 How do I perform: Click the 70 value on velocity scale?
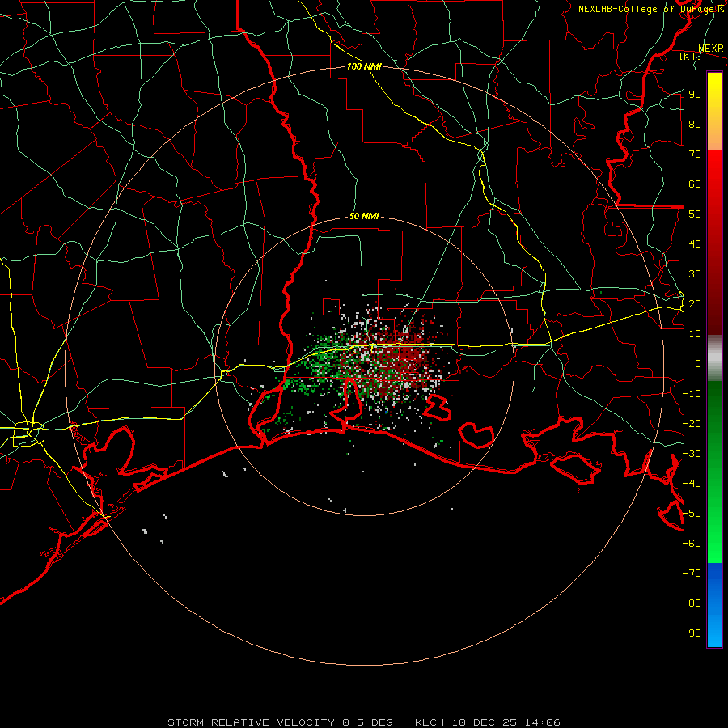point(695,154)
